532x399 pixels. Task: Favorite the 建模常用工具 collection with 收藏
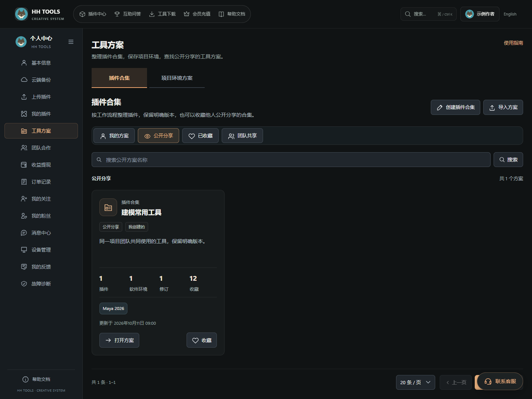coord(202,340)
